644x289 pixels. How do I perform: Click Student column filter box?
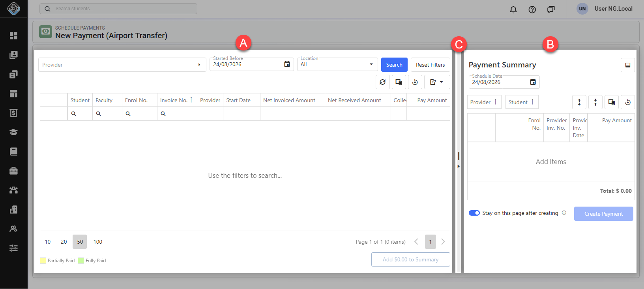click(80, 114)
